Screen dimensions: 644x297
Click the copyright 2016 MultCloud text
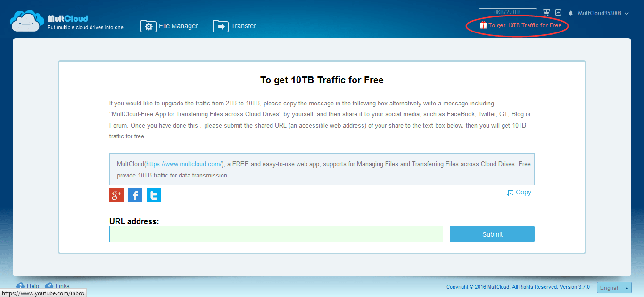coord(518,287)
